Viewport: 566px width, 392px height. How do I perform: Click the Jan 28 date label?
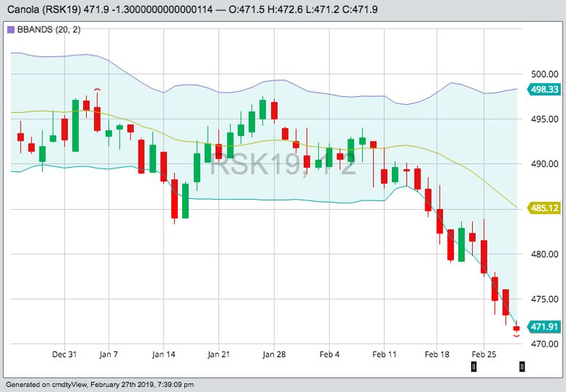click(x=274, y=355)
